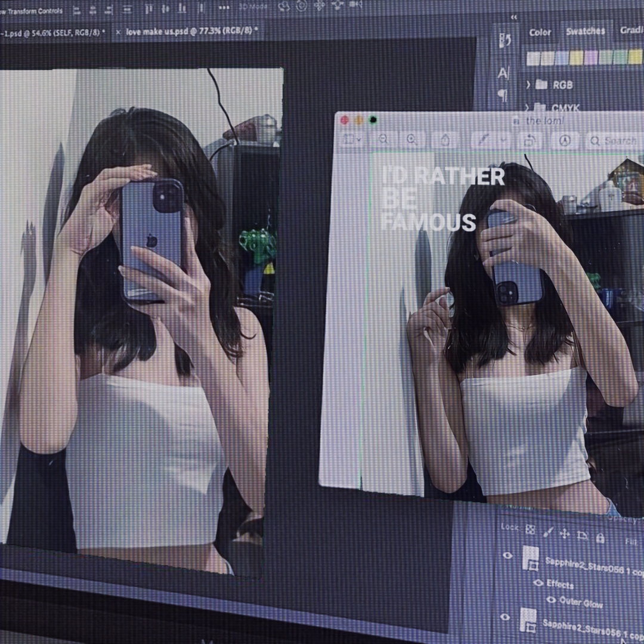Lock transparent pixels in Layers panel
The image size is (644, 644).
tap(530, 530)
